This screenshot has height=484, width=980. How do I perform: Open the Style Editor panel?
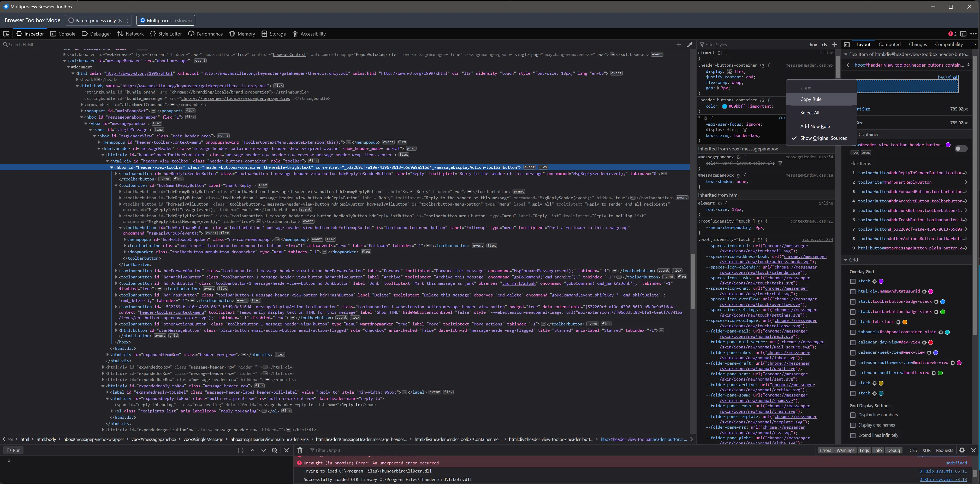[166, 34]
